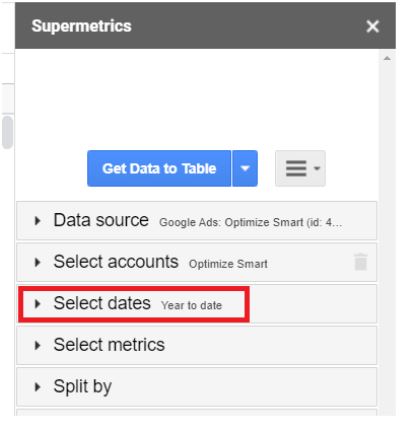Click the Select metrics heading
The height and width of the screenshot is (426, 402).
pyautogui.click(x=109, y=345)
